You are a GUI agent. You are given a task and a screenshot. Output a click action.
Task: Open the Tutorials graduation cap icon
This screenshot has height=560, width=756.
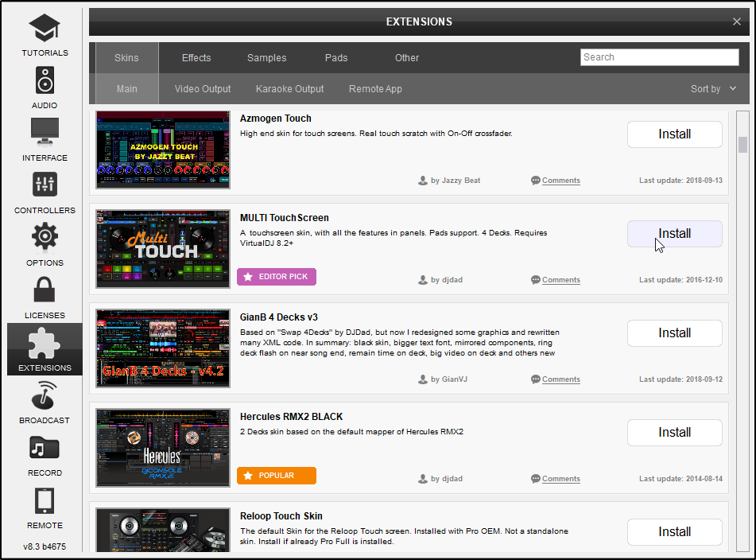tap(45, 28)
